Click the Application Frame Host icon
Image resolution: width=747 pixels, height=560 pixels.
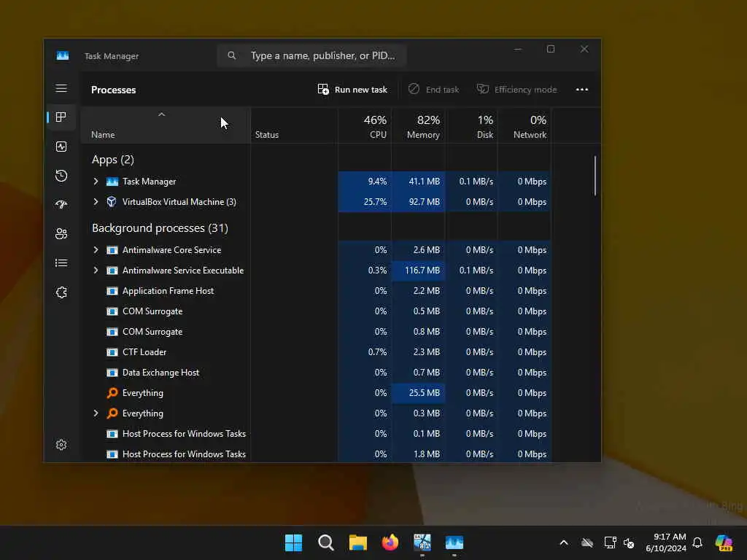tap(112, 291)
